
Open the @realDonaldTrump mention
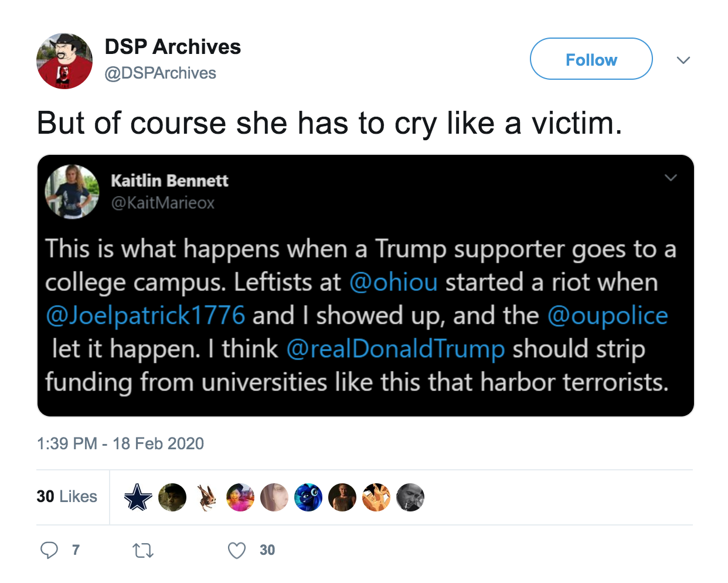[x=396, y=349]
